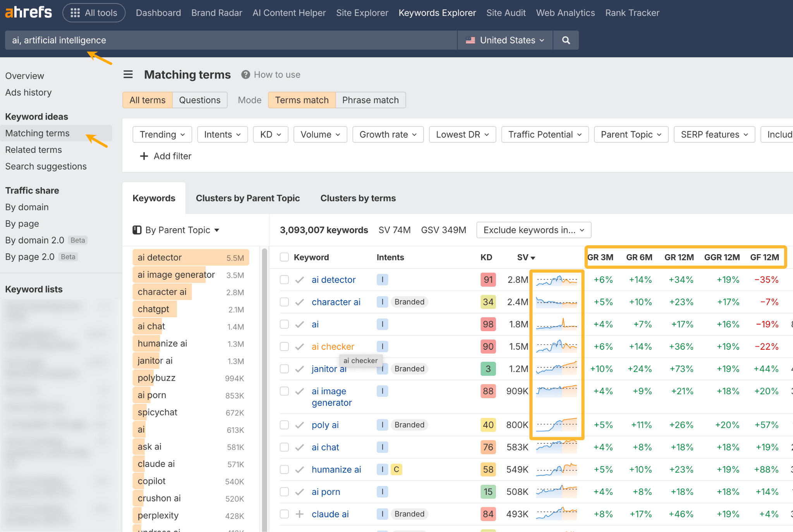The width and height of the screenshot is (793, 532).
Task: Open the humanize ai keyword link
Action: 336,469
